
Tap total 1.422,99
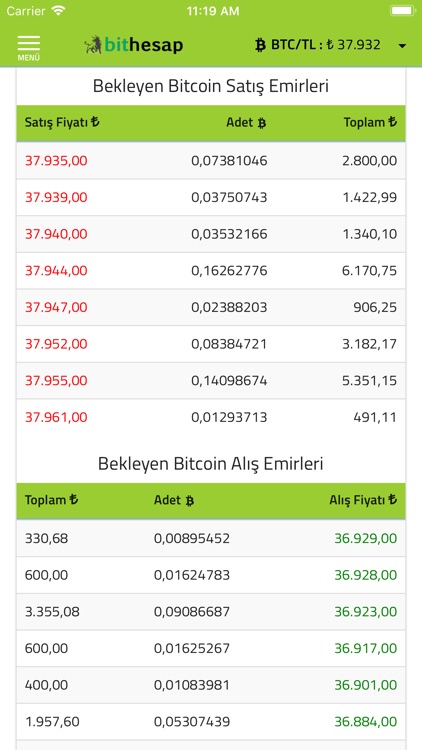(369, 198)
